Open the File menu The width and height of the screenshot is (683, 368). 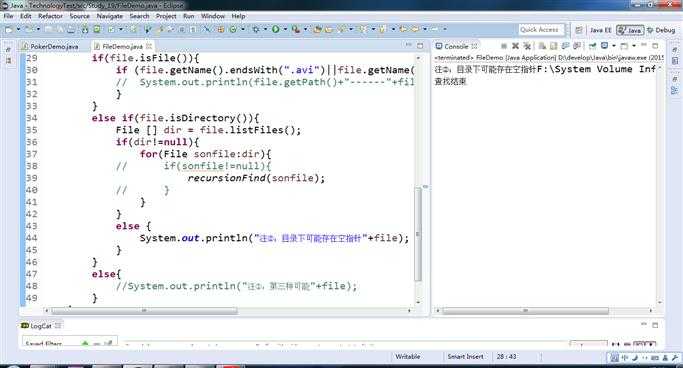[x=8, y=16]
